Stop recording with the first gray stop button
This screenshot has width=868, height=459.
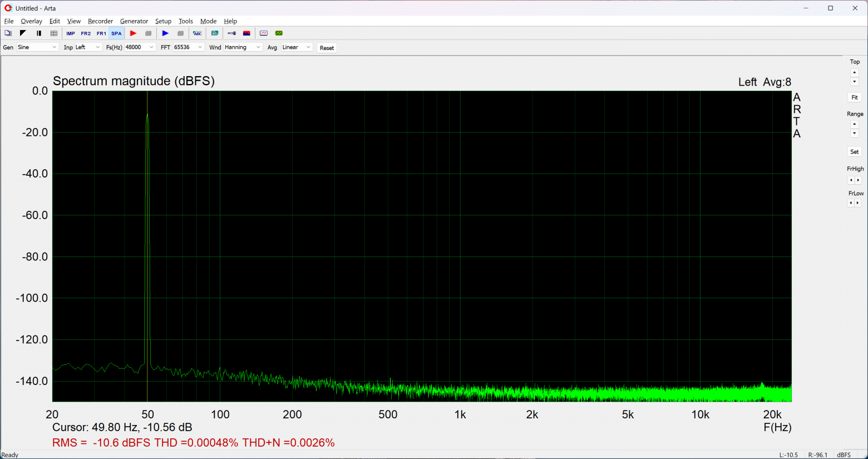coord(148,33)
